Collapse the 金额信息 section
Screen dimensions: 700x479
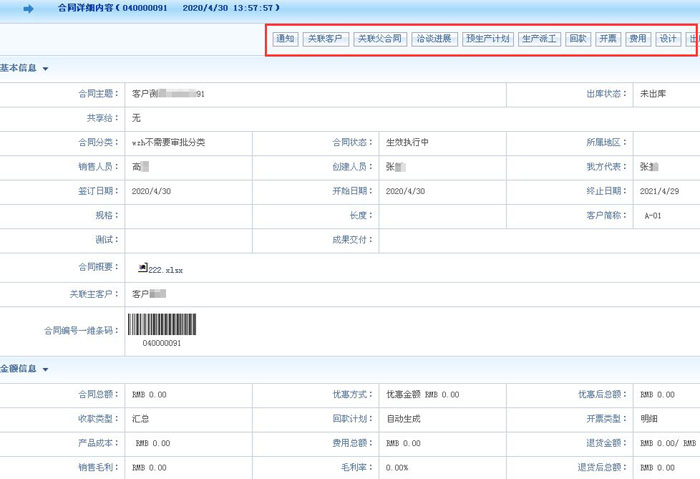46,369
